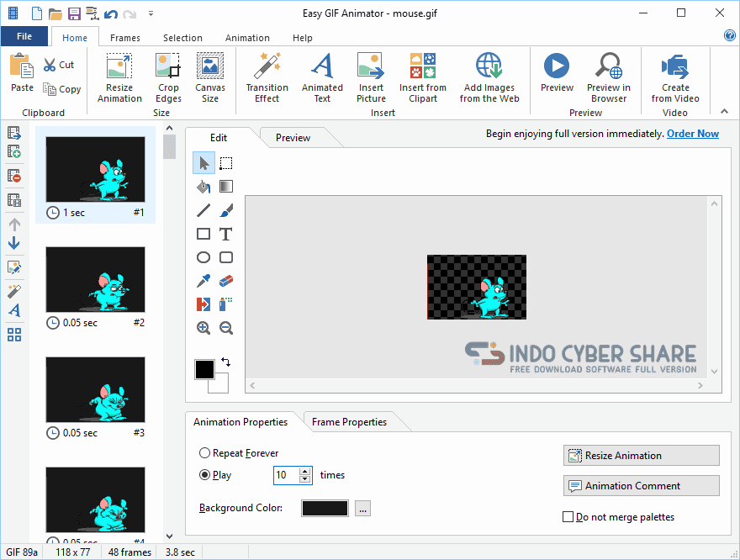Click Create from Video
This screenshot has height=560, width=740.
click(675, 78)
